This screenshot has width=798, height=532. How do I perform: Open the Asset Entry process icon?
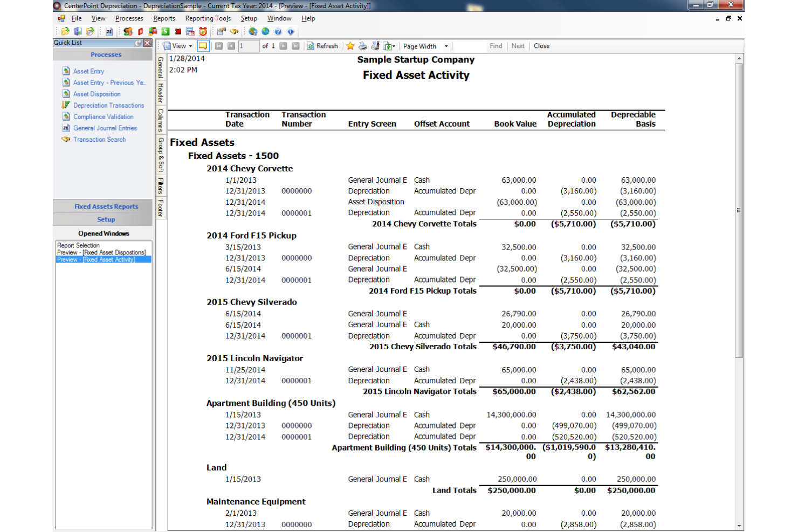88,71
